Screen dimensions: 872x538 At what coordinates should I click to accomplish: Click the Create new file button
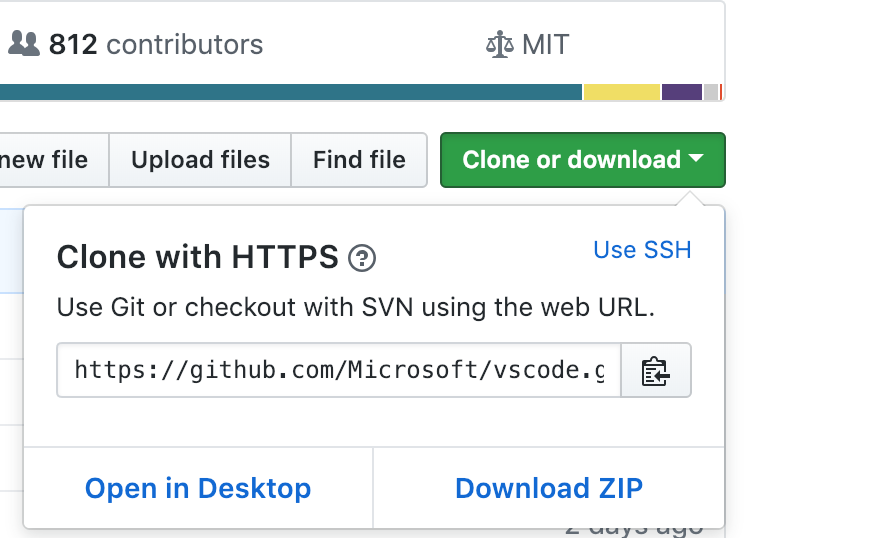(x=54, y=160)
